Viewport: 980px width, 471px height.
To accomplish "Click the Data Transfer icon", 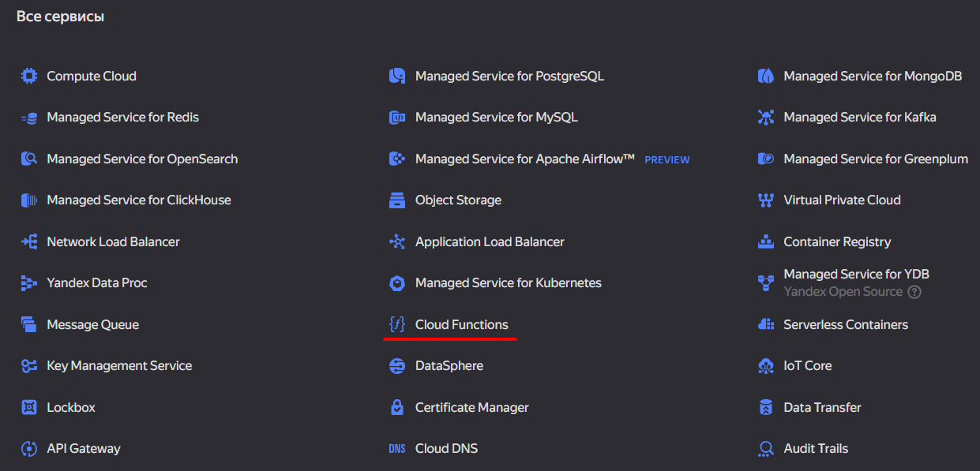I will point(766,407).
